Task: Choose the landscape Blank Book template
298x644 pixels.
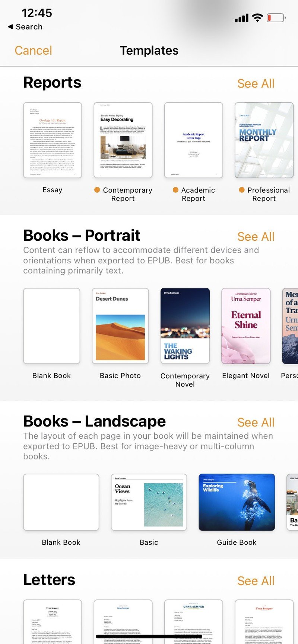Action: [x=61, y=502]
